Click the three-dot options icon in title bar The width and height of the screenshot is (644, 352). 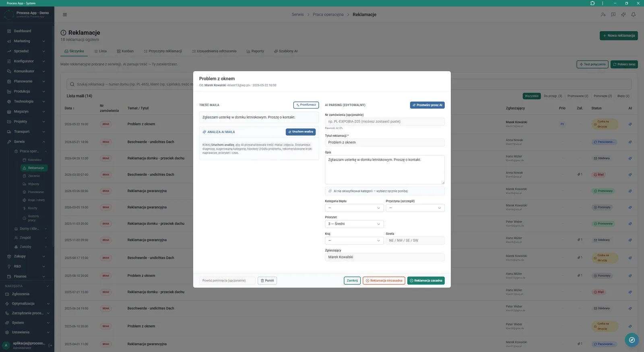[602, 3]
